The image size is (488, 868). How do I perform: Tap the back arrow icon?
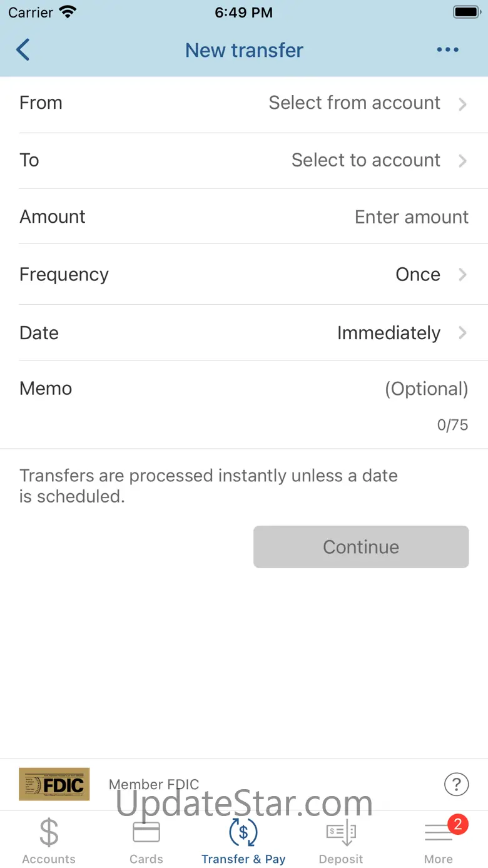point(23,50)
